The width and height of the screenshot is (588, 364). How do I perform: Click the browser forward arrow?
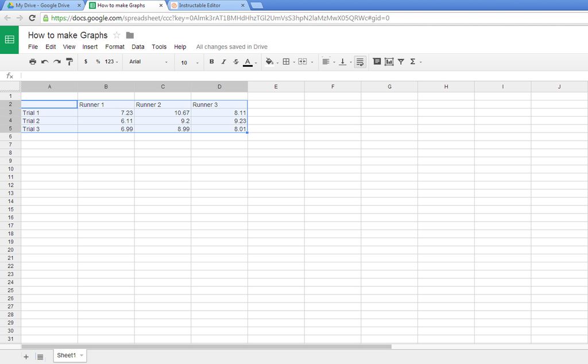20,18
